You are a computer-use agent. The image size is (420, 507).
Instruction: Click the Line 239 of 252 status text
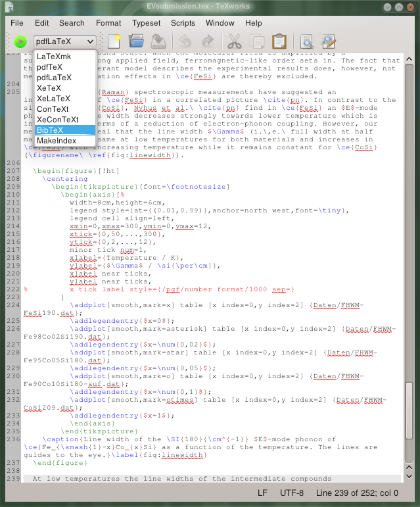(x=357, y=493)
